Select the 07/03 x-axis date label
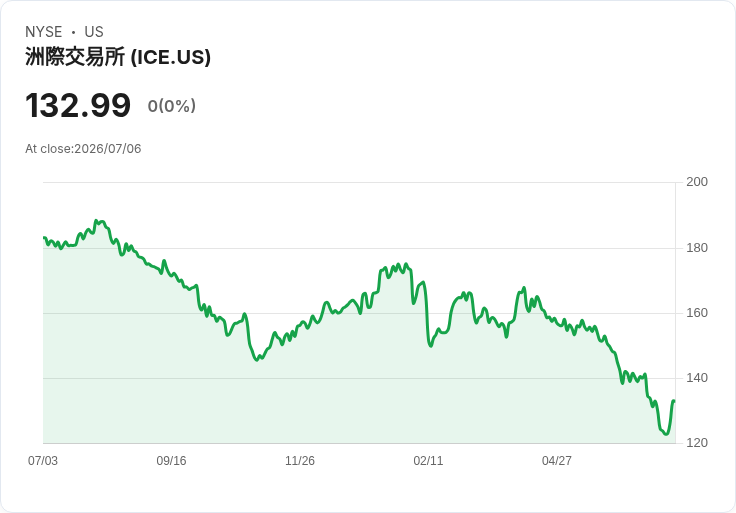This screenshot has height=513, width=736. [x=43, y=460]
